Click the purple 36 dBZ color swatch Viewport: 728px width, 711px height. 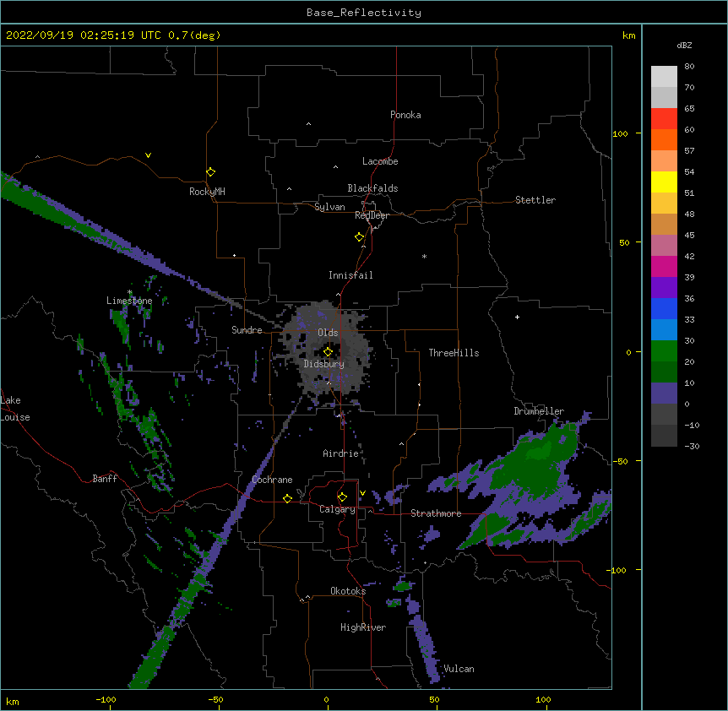coord(664,287)
